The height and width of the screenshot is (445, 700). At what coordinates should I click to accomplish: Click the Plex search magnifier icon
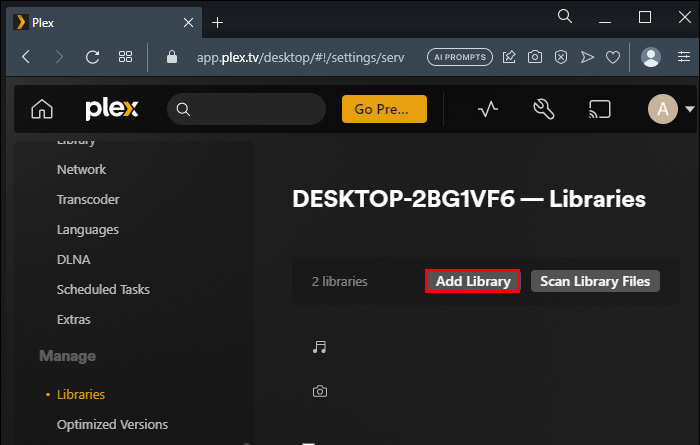[x=183, y=109]
